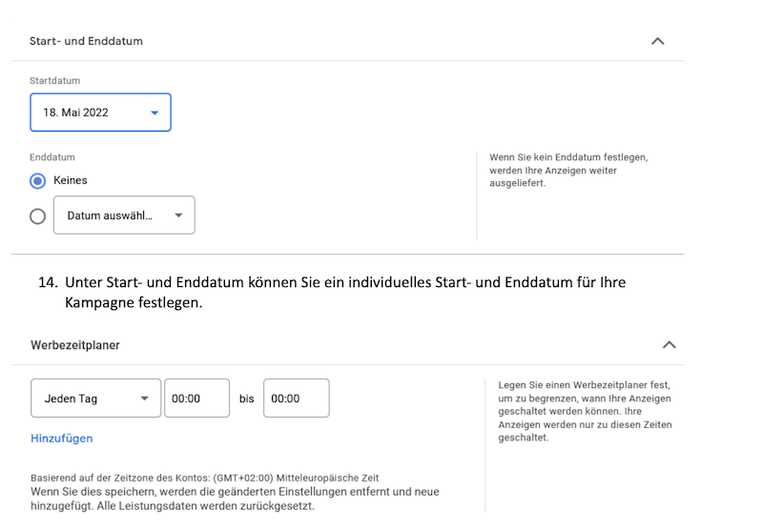Select the custom end date radio button
The width and height of the screenshot is (763, 532).
38,216
